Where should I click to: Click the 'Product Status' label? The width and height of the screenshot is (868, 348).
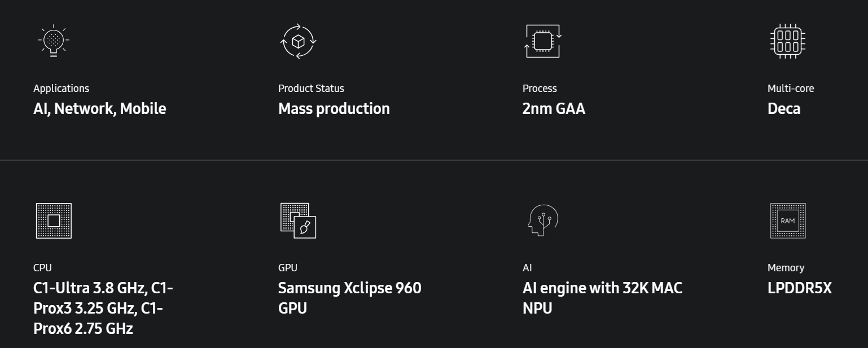[x=311, y=89]
